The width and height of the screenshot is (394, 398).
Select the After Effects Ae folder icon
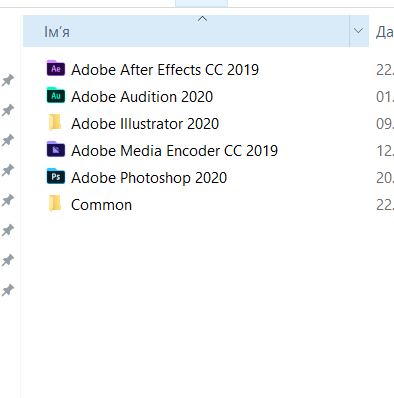[56, 68]
